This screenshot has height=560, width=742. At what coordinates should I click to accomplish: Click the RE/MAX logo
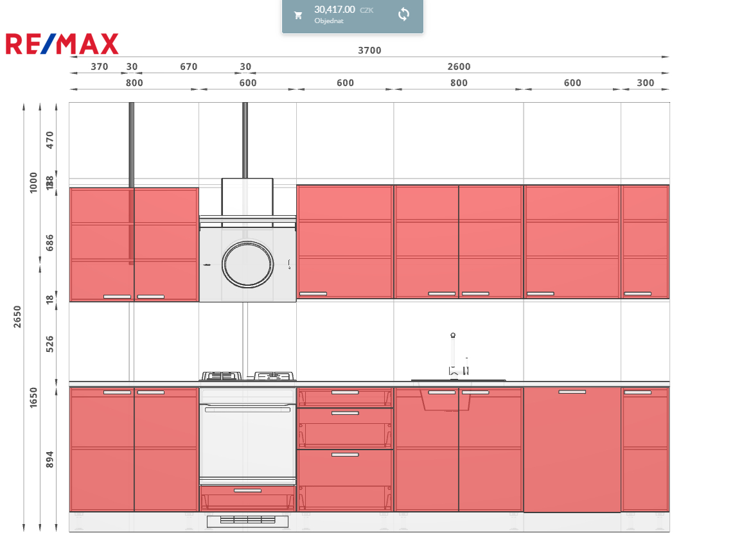coord(62,44)
